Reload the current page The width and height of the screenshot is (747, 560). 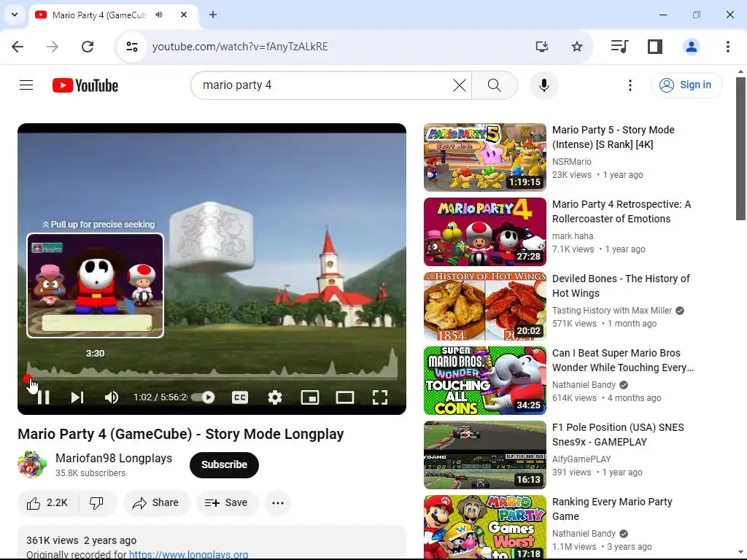pos(88,47)
